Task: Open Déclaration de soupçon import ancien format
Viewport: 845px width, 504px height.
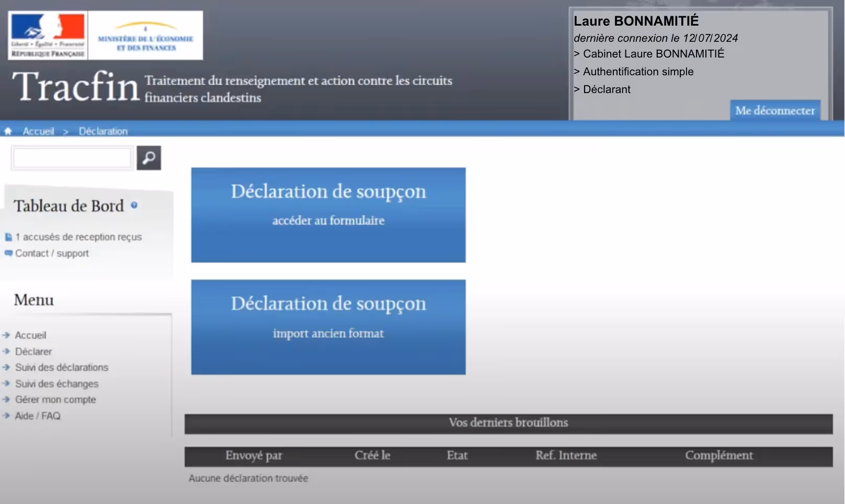Action: [328, 327]
